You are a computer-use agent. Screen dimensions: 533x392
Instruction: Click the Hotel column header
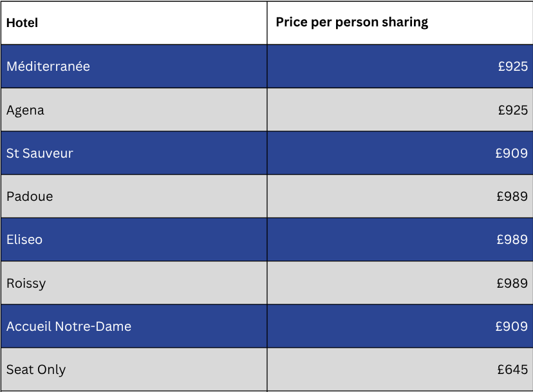pyautogui.click(x=23, y=23)
